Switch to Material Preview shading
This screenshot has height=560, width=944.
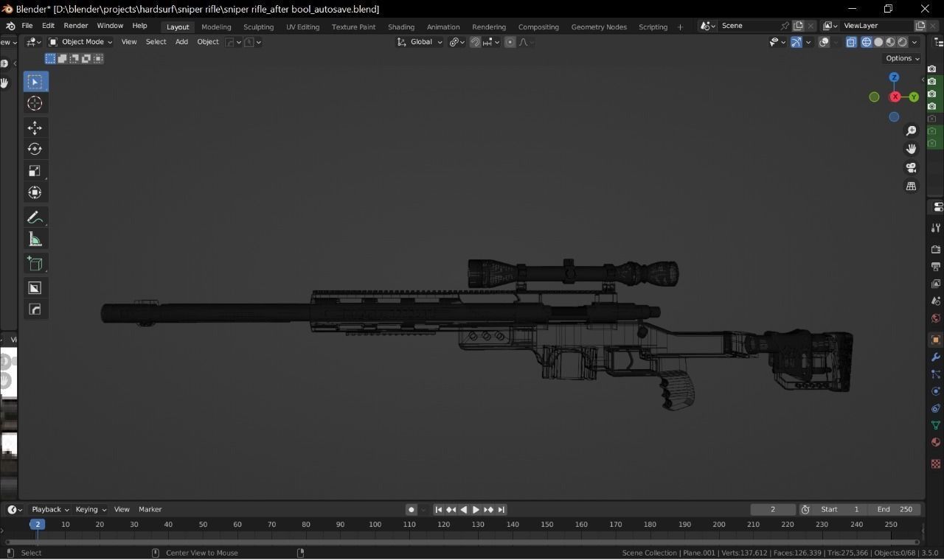890,42
